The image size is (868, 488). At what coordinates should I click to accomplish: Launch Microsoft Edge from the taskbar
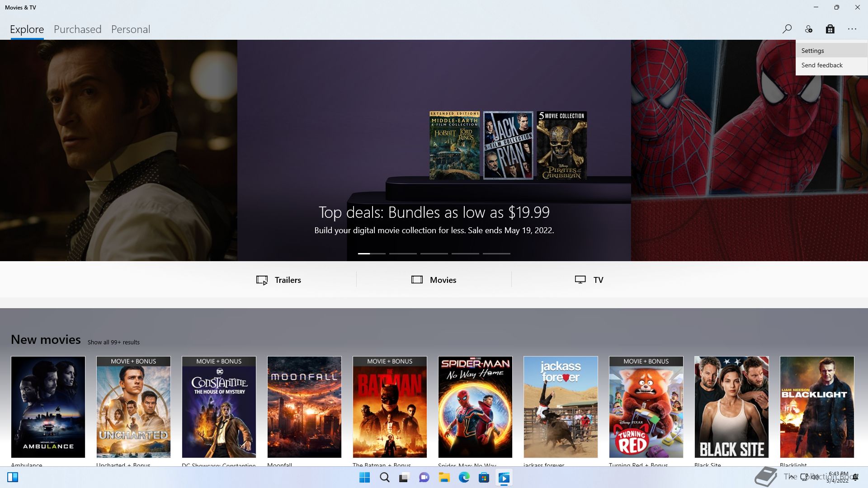pyautogui.click(x=464, y=478)
